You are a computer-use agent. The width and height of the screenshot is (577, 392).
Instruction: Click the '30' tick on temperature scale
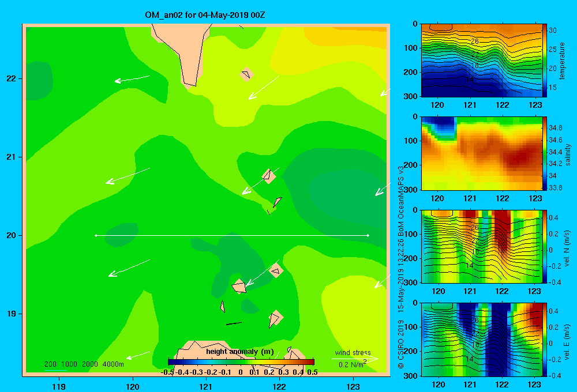pos(553,31)
